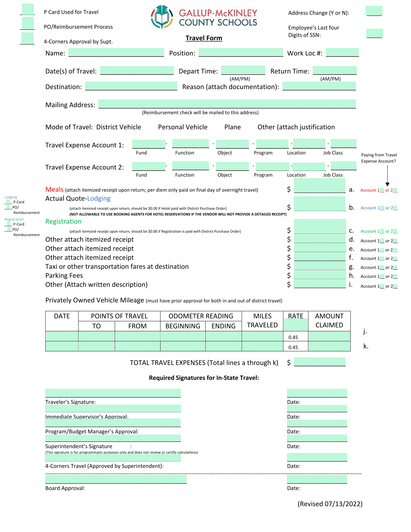411x532 pixels.
Task: Check the Registration P-Card box
Action: coord(8,224)
